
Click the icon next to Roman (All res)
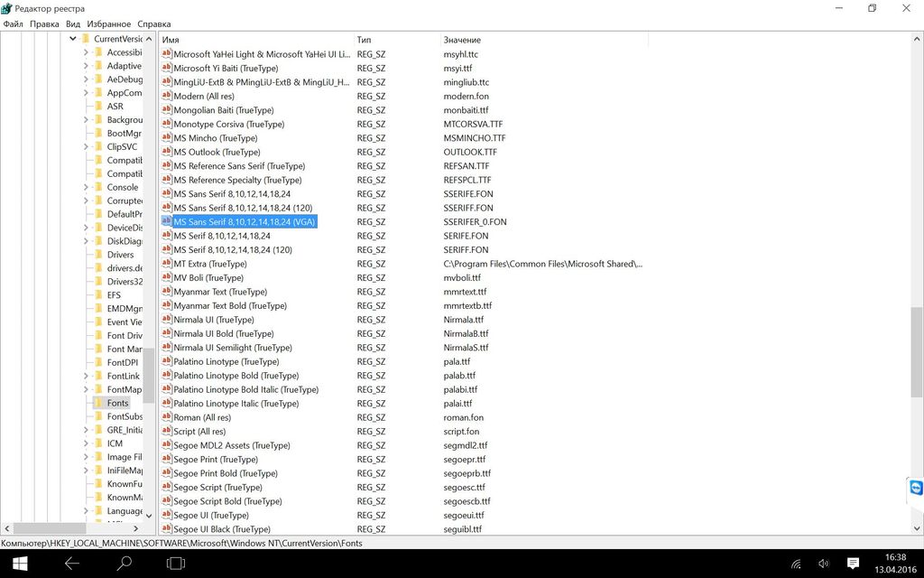pos(166,417)
